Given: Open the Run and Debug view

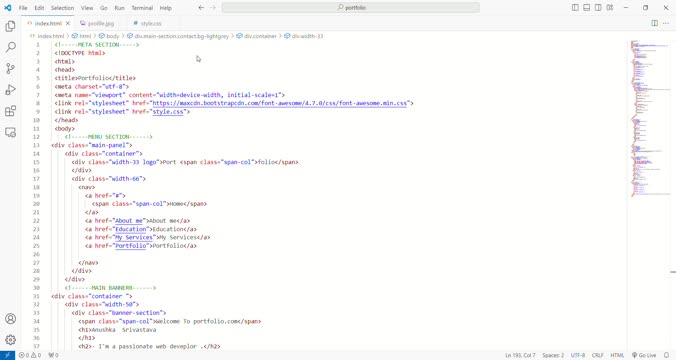Looking at the screenshot, I should point(10,90).
